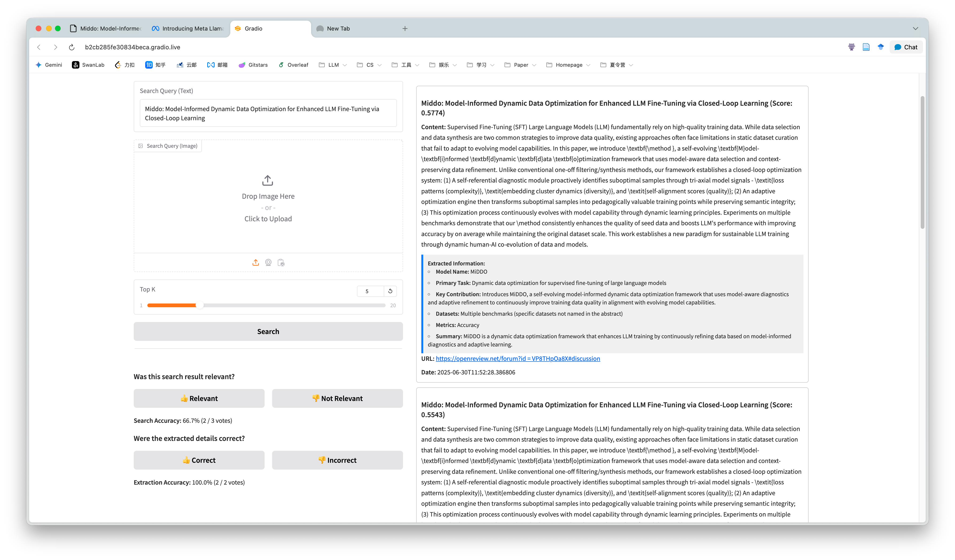Open the 力扣 bookmark
Screen dimensions: 955x560
(125, 65)
